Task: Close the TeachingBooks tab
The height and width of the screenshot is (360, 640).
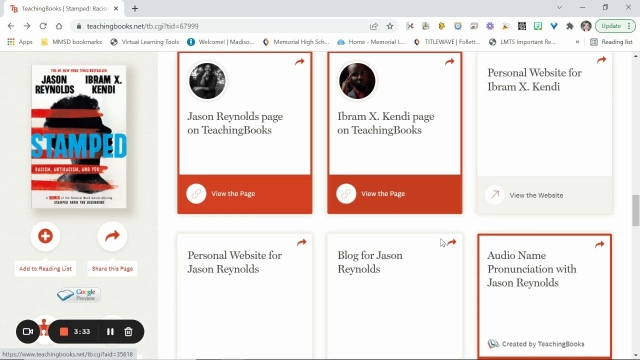Action: [116, 9]
